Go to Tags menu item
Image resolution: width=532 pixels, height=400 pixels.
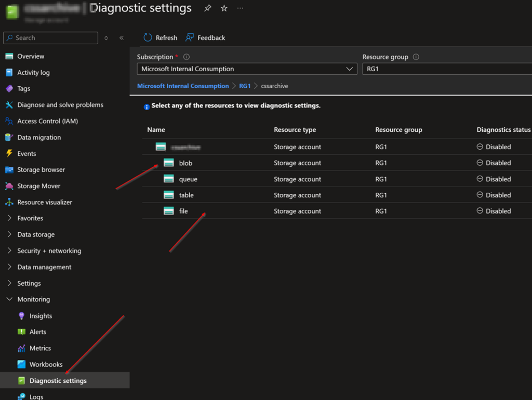pos(24,88)
